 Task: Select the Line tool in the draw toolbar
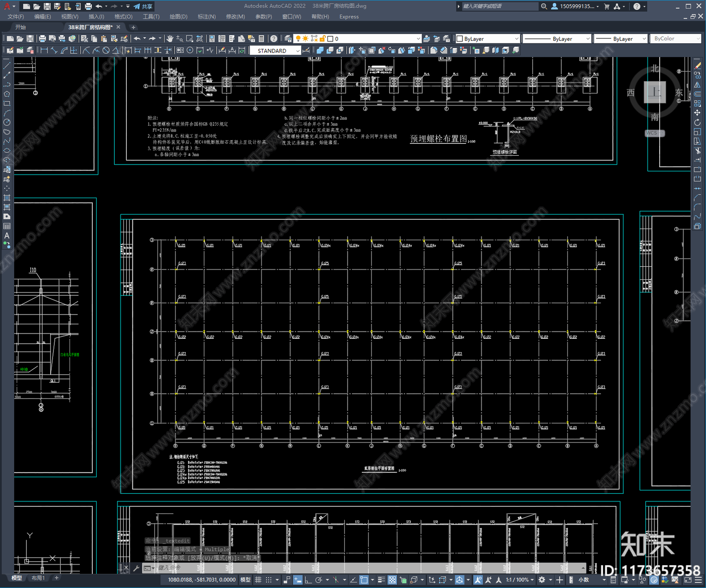(x=7, y=65)
